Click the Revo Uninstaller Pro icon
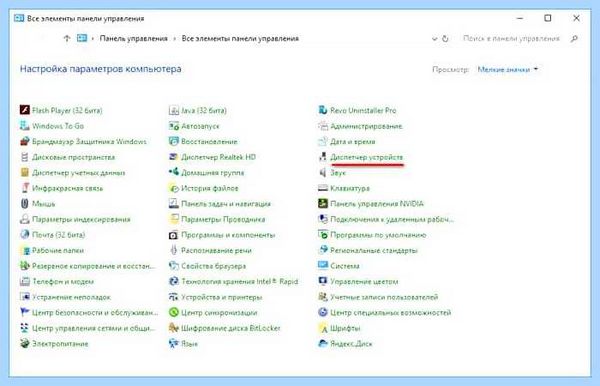The height and width of the screenshot is (386, 600). tap(323, 110)
